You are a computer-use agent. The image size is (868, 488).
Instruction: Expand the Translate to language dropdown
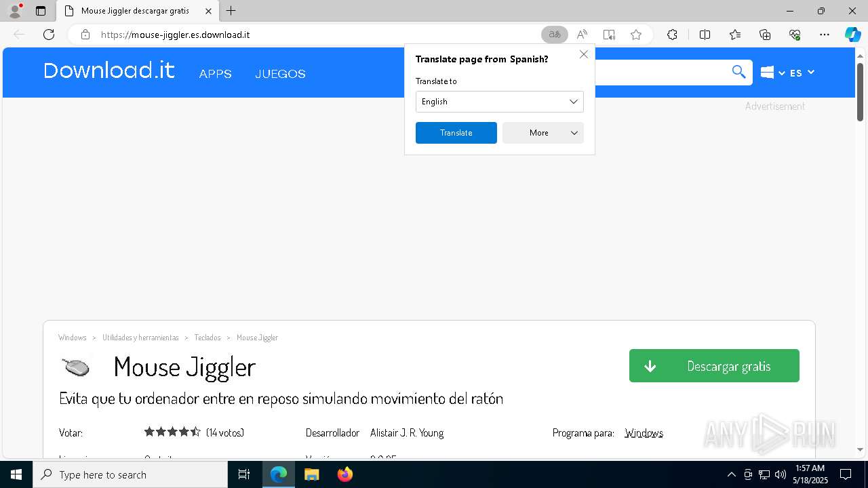coord(499,102)
